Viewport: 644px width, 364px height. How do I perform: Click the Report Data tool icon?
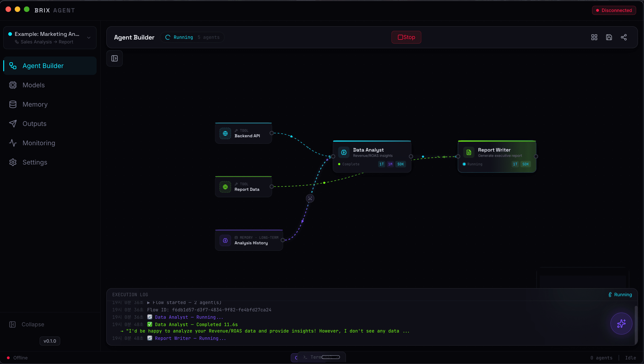[225, 187]
